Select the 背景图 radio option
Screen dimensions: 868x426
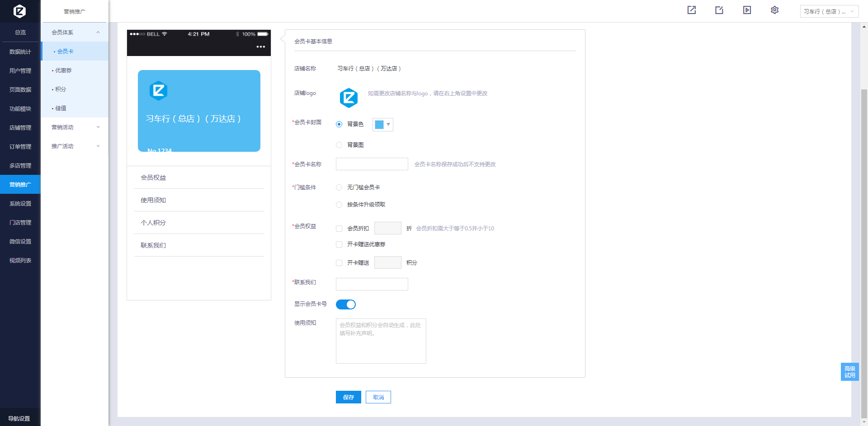339,145
